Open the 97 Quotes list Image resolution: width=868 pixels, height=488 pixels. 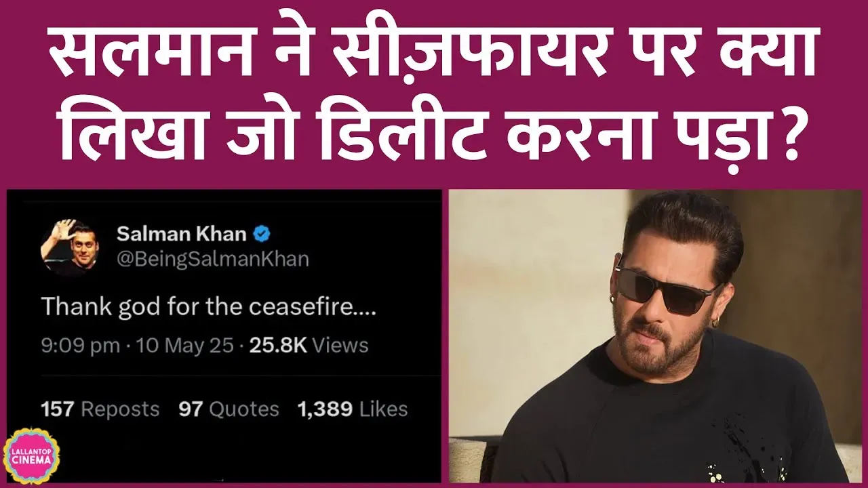coord(229,409)
